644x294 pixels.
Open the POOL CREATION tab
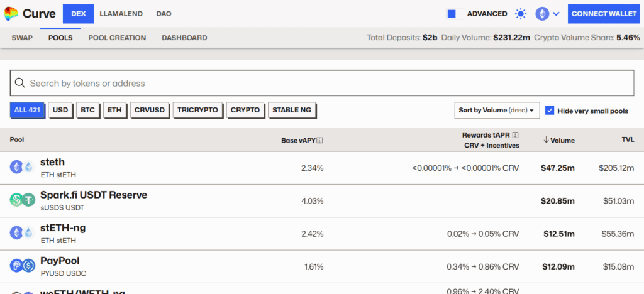click(x=117, y=38)
